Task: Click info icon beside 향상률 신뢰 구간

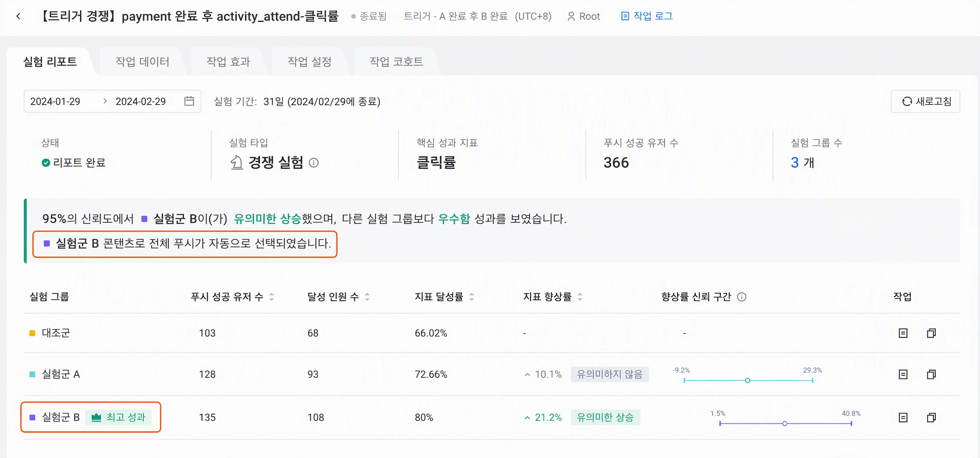Action: pyautogui.click(x=742, y=297)
